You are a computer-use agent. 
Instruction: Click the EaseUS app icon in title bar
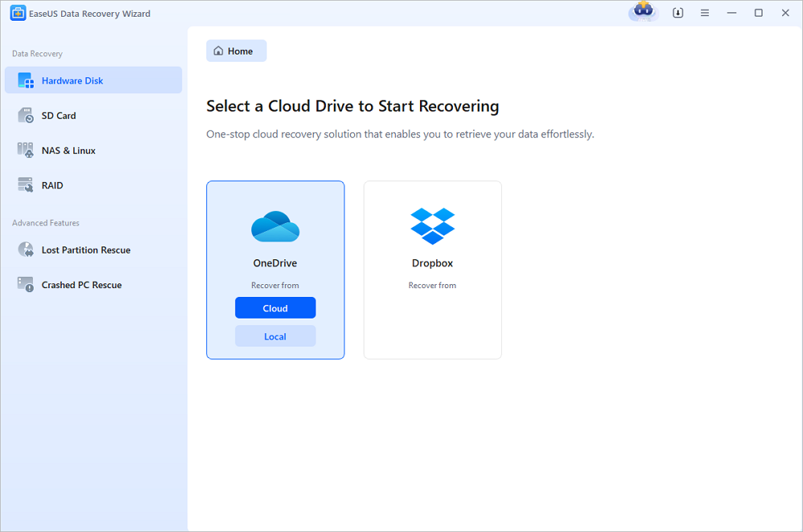pos(17,14)
